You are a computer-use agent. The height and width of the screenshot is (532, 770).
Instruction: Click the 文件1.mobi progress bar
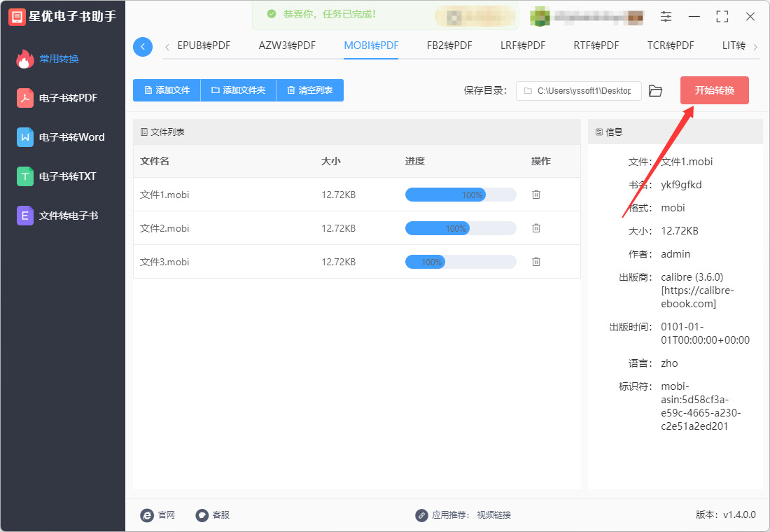coord(461,195)
